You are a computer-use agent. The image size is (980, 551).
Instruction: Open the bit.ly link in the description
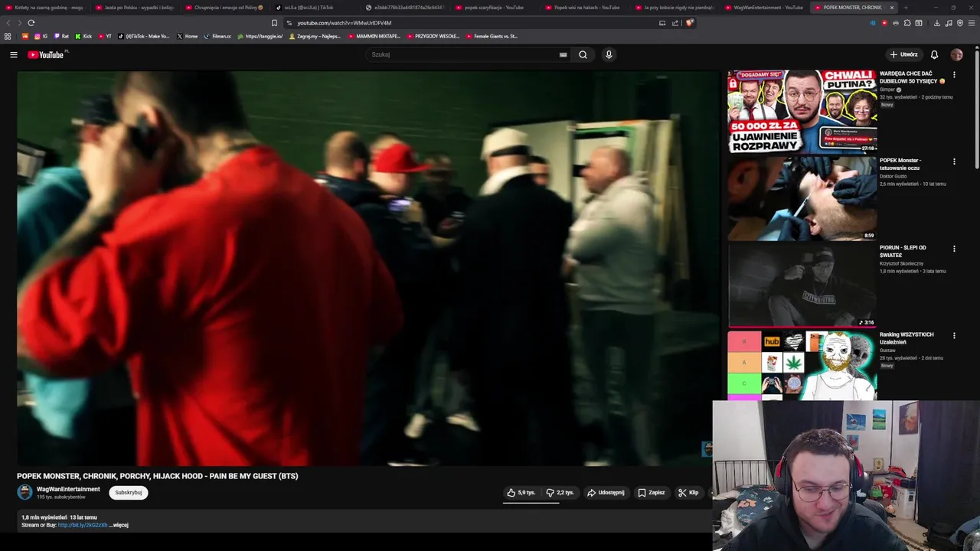83,525
